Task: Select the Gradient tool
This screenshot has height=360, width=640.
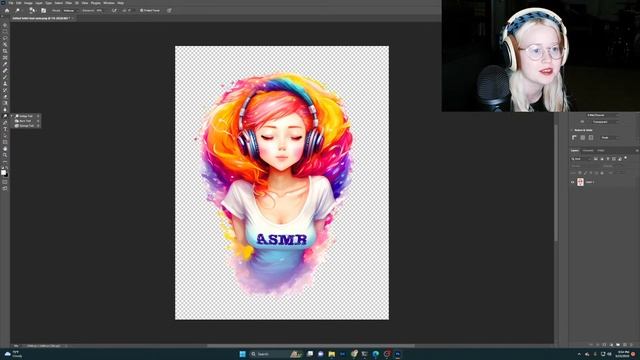Action: (5, 103)
